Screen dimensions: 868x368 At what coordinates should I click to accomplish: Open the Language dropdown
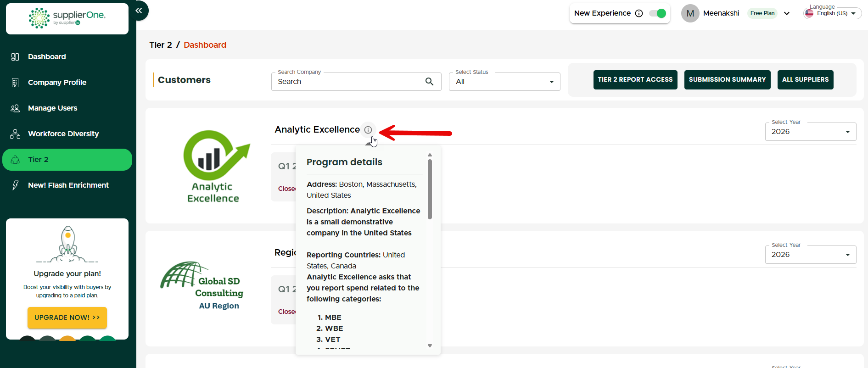832,13
